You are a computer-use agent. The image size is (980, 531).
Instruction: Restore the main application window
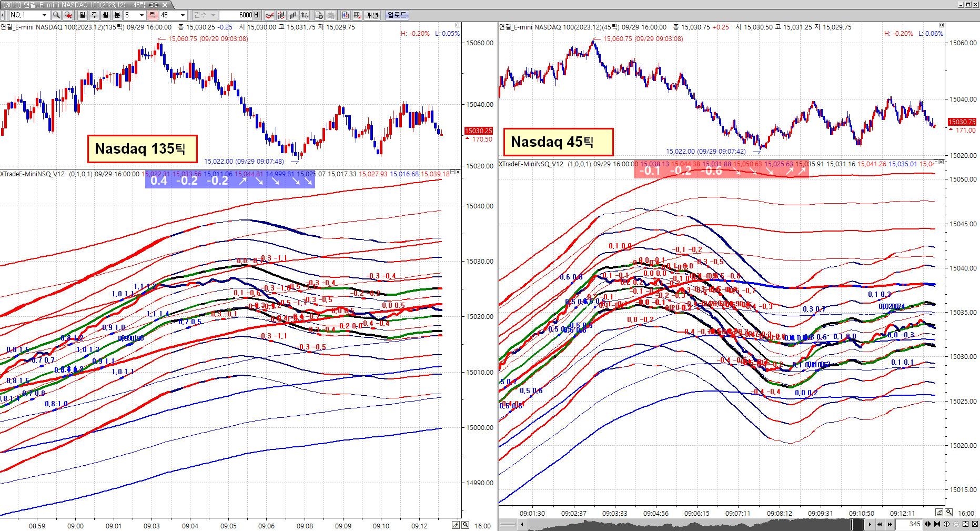(968, 4)
